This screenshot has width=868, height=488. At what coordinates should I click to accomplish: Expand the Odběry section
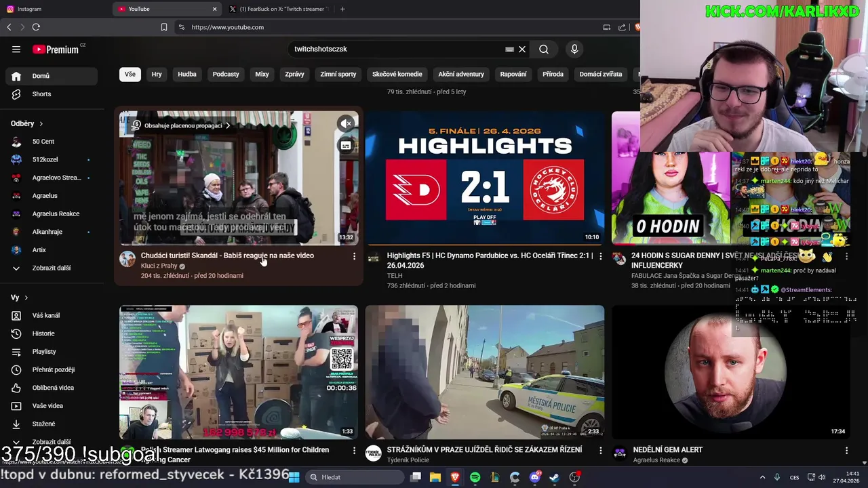27,123
